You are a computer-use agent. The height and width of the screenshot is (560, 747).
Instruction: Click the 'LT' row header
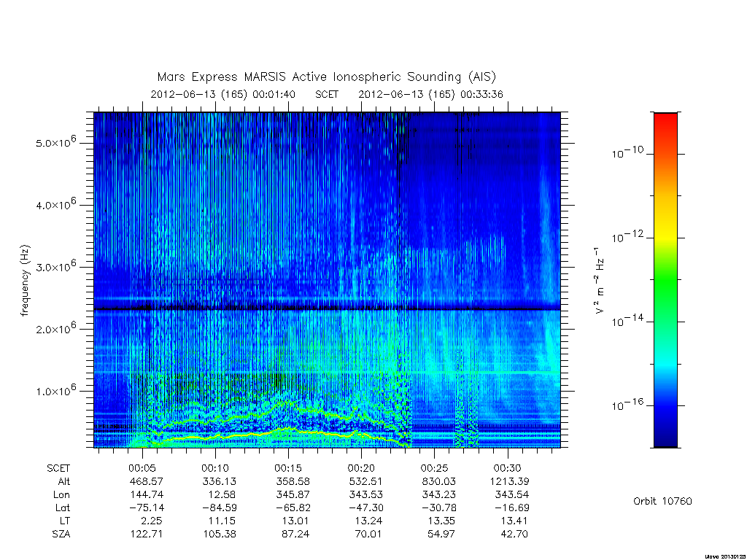pyautogui.click(x=65, y=521)
